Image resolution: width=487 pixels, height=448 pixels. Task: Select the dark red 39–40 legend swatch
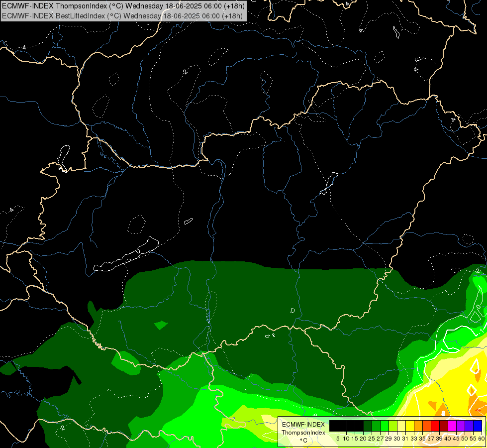pos(444,426)
